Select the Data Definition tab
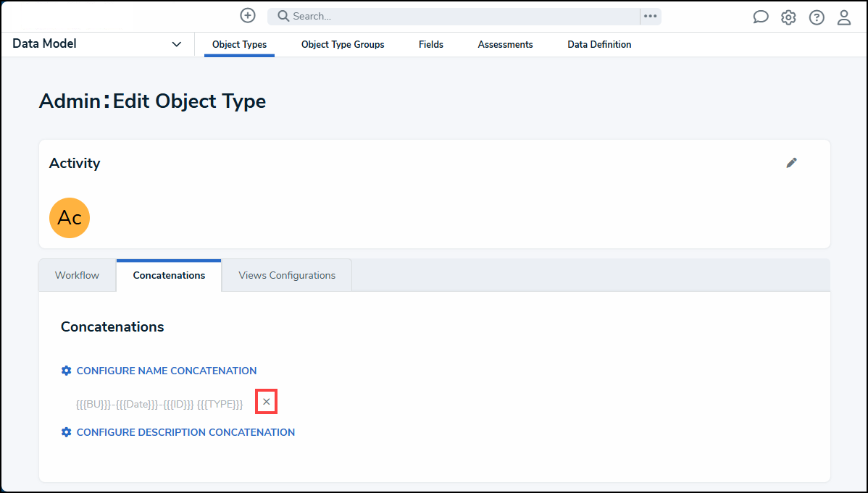The image size is (868, 493). coord(599,44)
